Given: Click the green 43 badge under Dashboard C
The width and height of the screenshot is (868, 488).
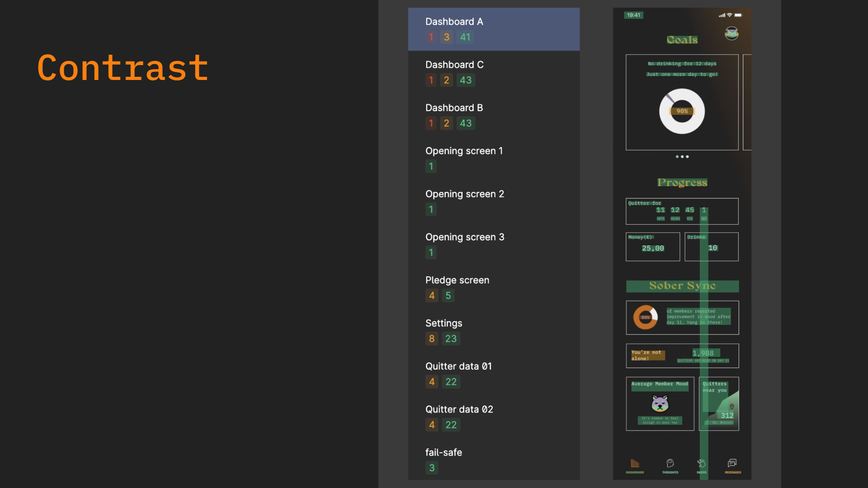Looking at the screenshot, I should tap(466, 80).
